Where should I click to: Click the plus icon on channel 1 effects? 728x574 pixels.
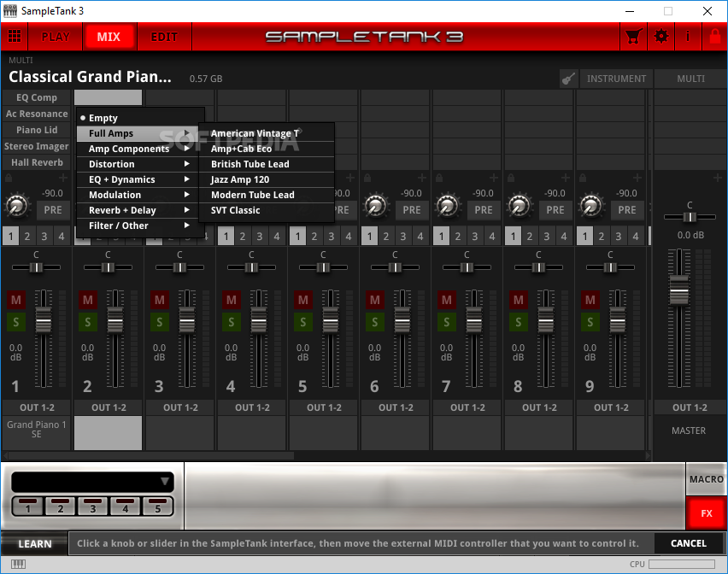tap(62, 178)
